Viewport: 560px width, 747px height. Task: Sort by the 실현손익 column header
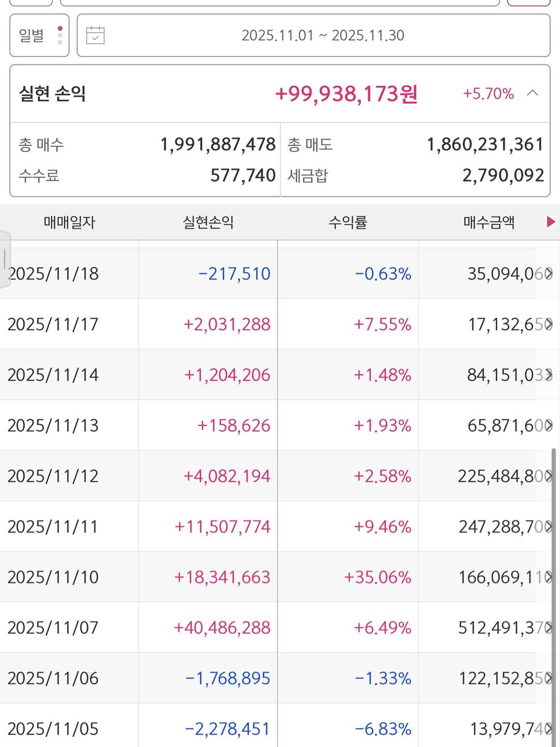pyautogui.click(x=208, y=223)
